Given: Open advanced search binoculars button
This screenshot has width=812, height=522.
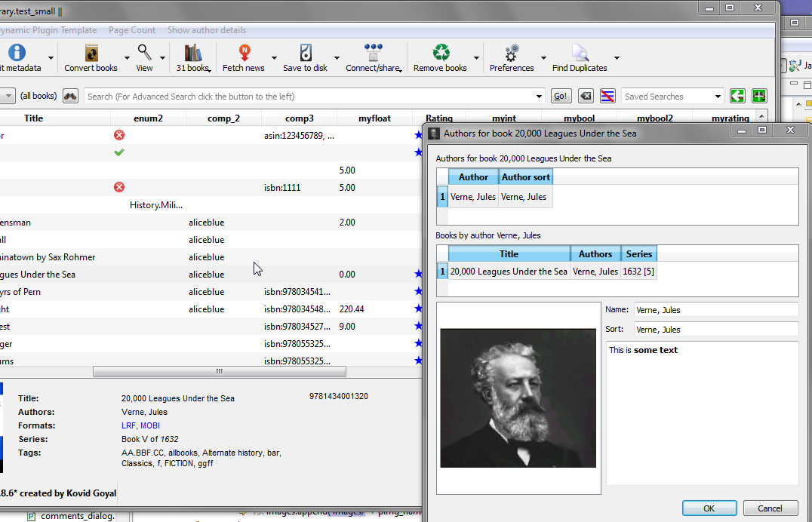Looking at the screenshot, I should [70, 97].
